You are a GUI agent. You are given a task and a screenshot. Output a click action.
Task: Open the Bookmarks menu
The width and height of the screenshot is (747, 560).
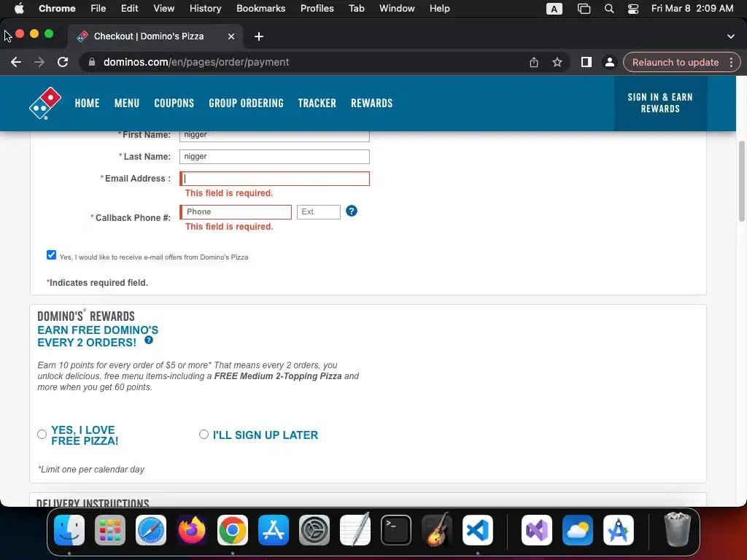click(260, 9)
